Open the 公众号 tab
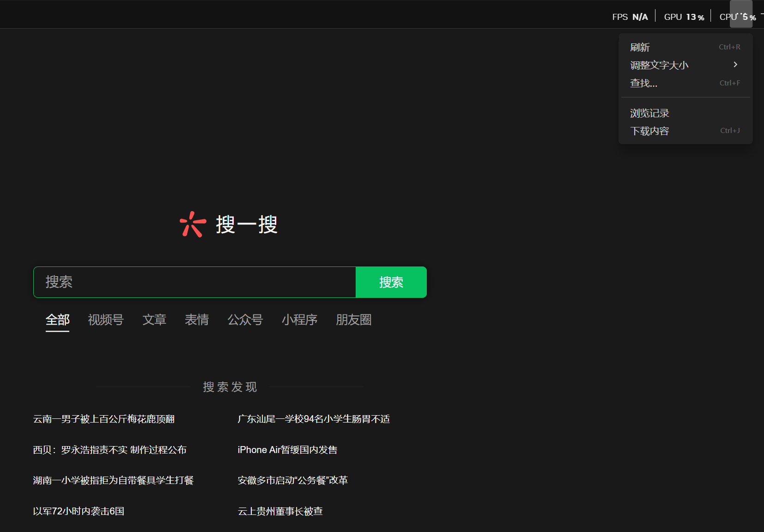 click(245, 320)
